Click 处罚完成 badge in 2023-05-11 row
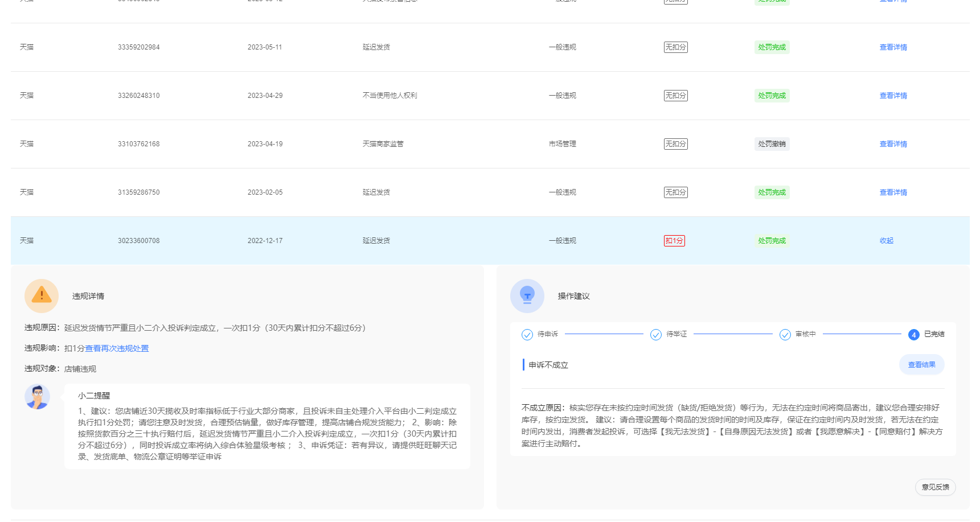 tap(772, 47)
